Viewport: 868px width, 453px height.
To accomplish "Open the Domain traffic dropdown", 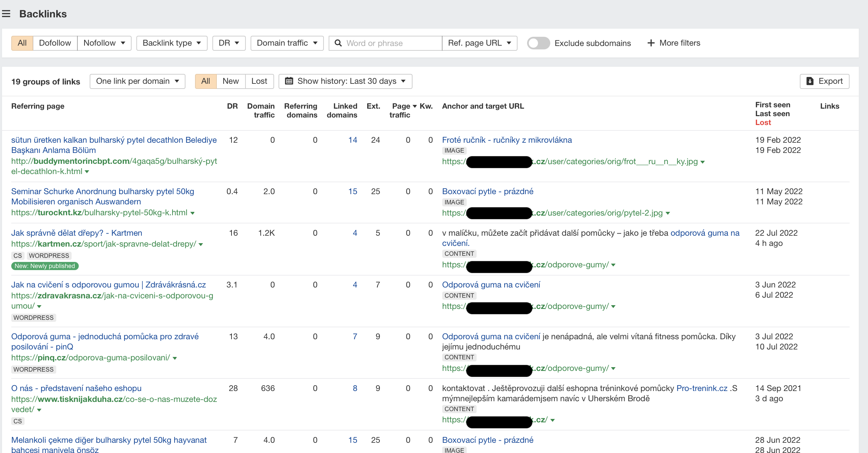I will point(287,43).
